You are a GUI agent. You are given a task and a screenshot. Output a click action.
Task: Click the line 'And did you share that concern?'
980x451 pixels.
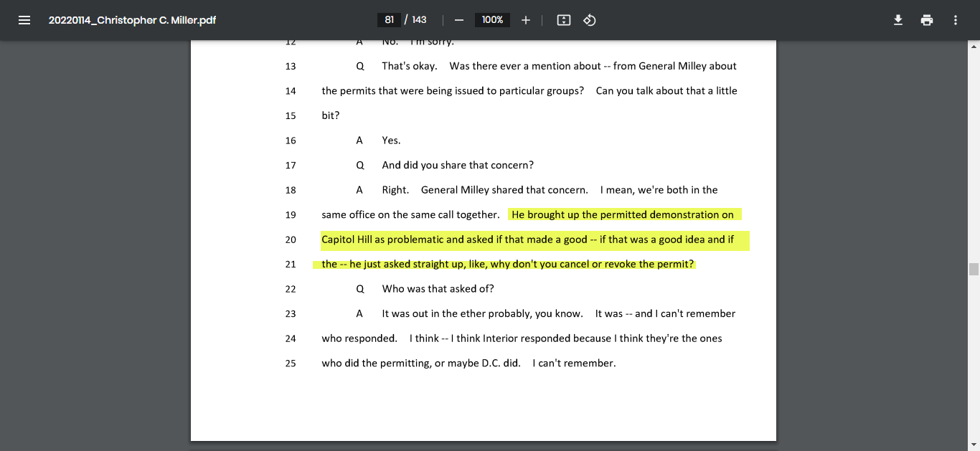tap(458, 165)
